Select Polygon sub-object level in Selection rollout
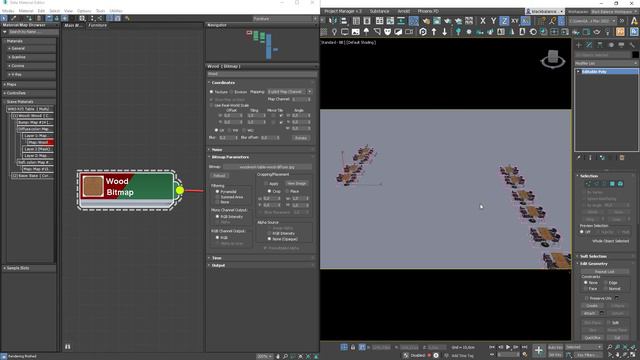This screenshot has height=360, width=640. coord(612,184)
